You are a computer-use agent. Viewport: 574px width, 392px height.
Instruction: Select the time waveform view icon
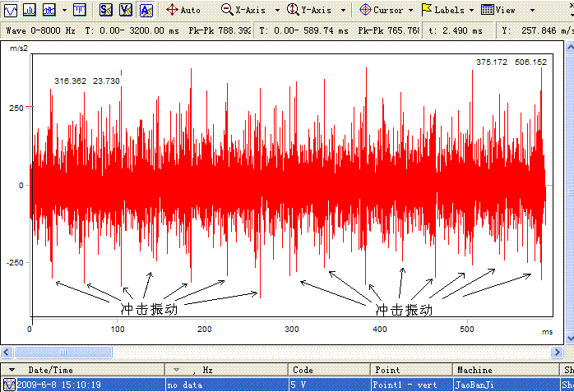point(11,10)
